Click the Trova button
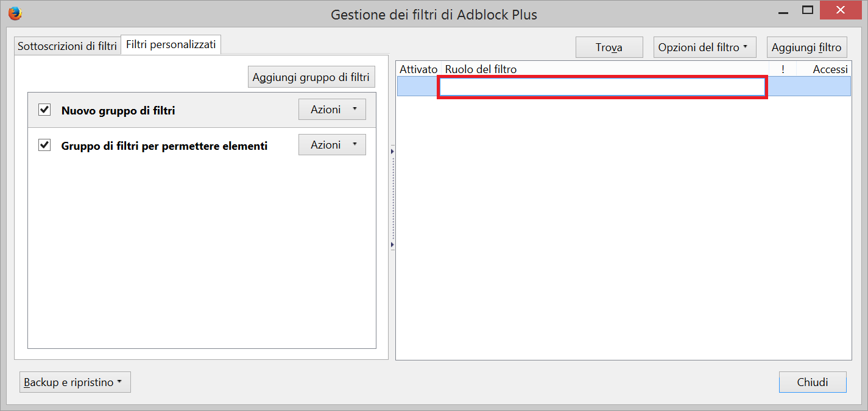Viewport: 868px width, 411px height. tap(609, 47)
